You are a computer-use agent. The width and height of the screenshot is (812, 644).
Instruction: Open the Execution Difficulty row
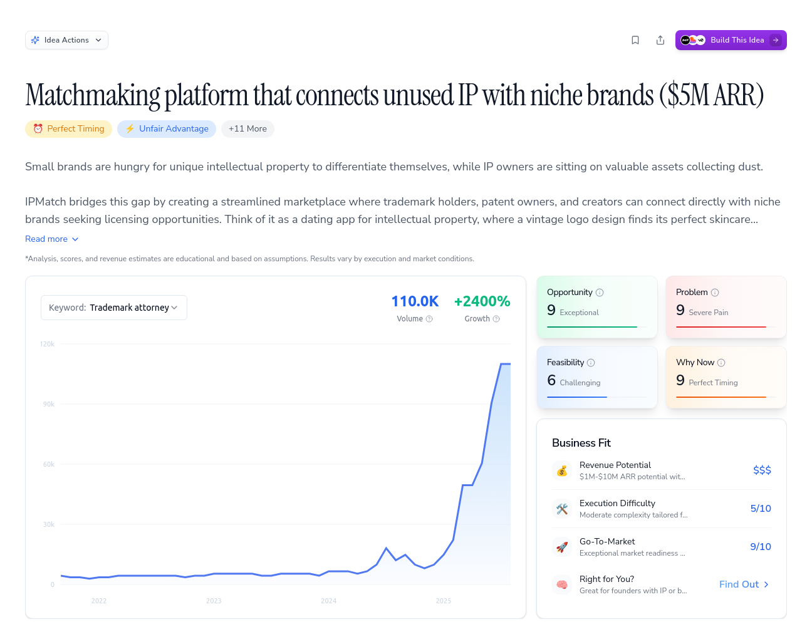(661, 509)
